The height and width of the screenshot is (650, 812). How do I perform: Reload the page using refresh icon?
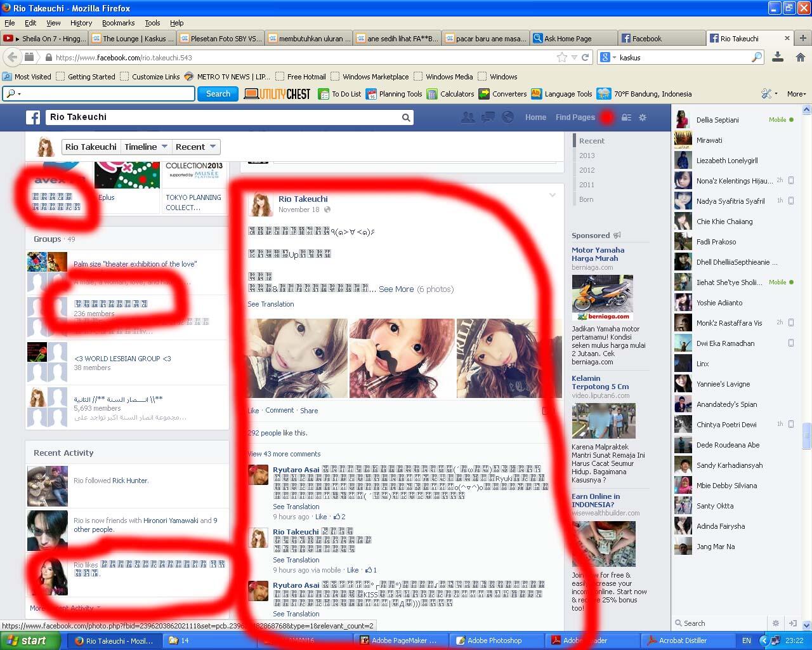586,57
